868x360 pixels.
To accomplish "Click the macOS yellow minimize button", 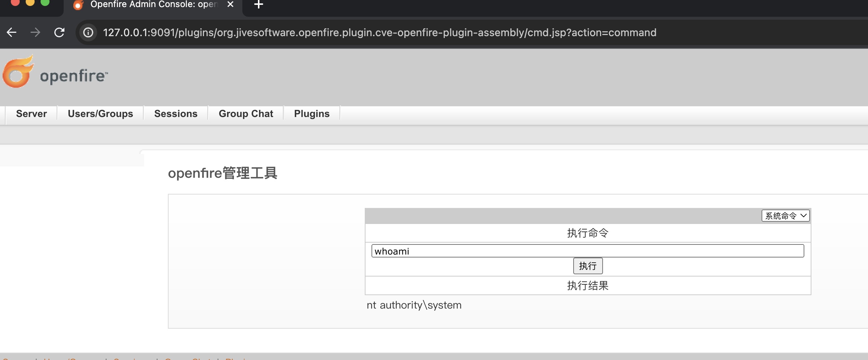I will (30, 2).
